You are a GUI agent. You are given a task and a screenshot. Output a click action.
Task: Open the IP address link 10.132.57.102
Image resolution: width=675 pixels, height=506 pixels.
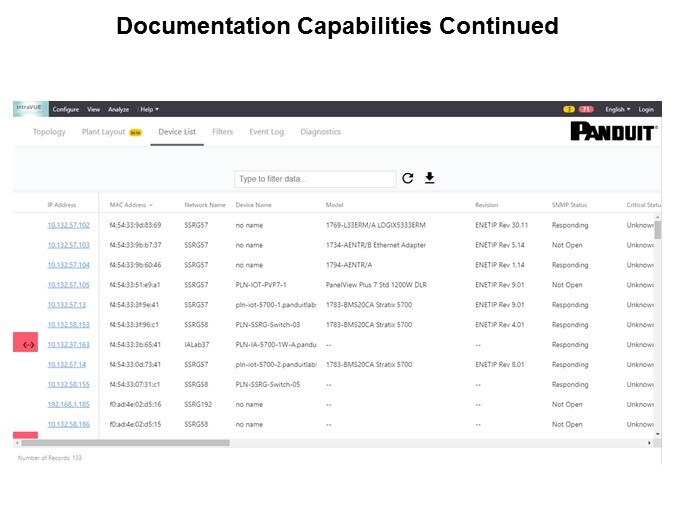pos(68,225)
